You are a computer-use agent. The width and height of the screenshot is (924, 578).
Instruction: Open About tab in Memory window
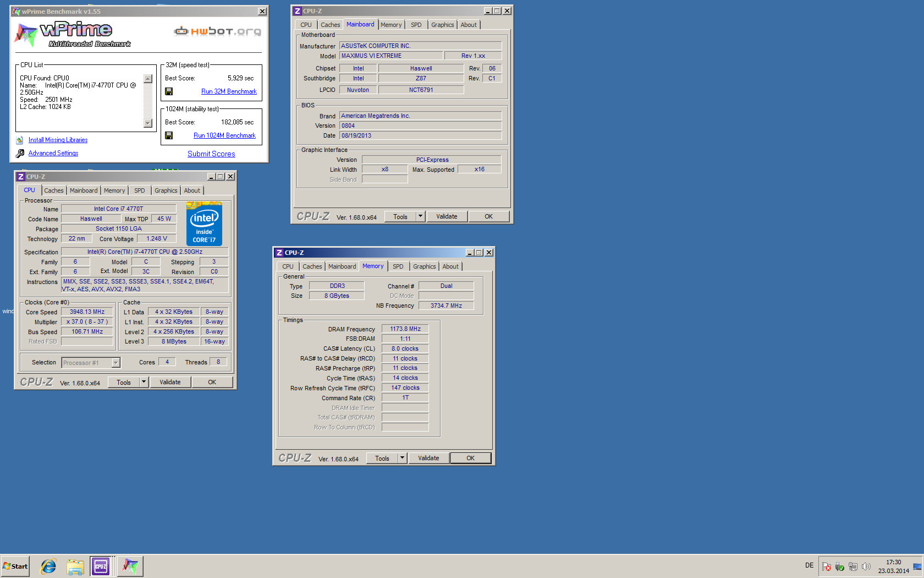click(450, 266)
